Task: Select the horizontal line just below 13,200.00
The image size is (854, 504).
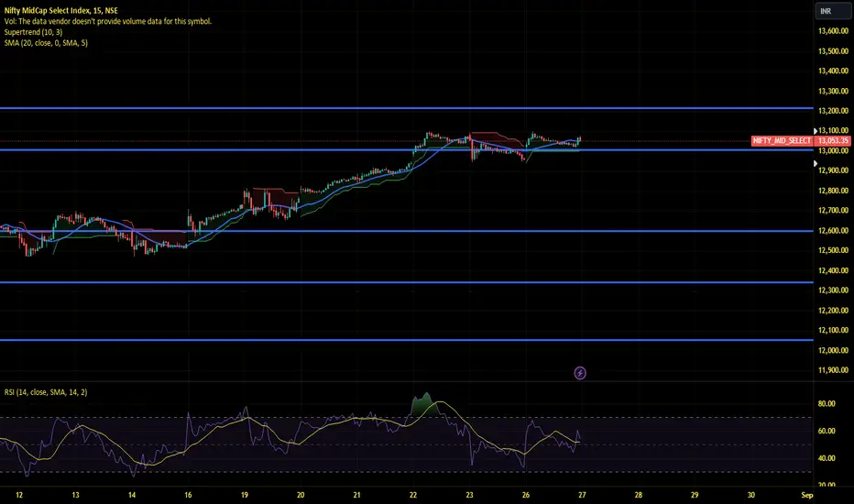Action: point(406,108)
